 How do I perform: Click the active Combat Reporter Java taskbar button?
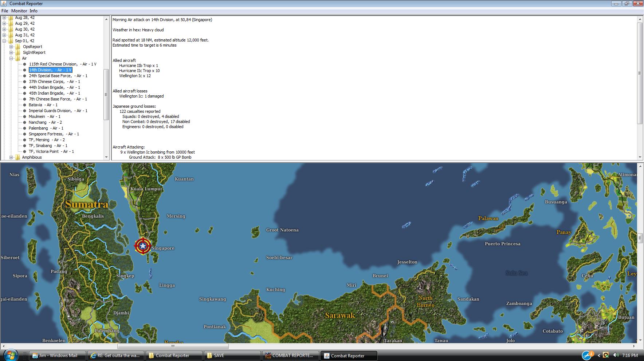pos(349,356)
